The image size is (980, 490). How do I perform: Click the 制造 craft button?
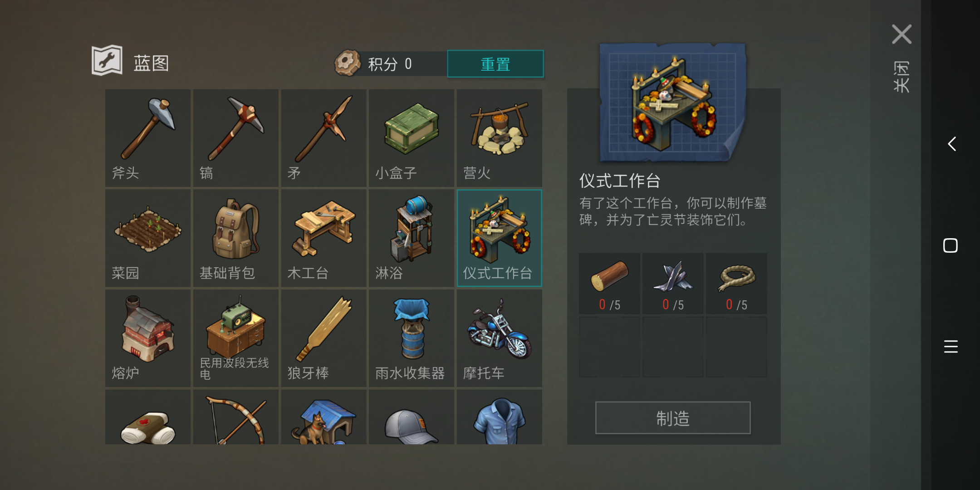coord(673,418)
